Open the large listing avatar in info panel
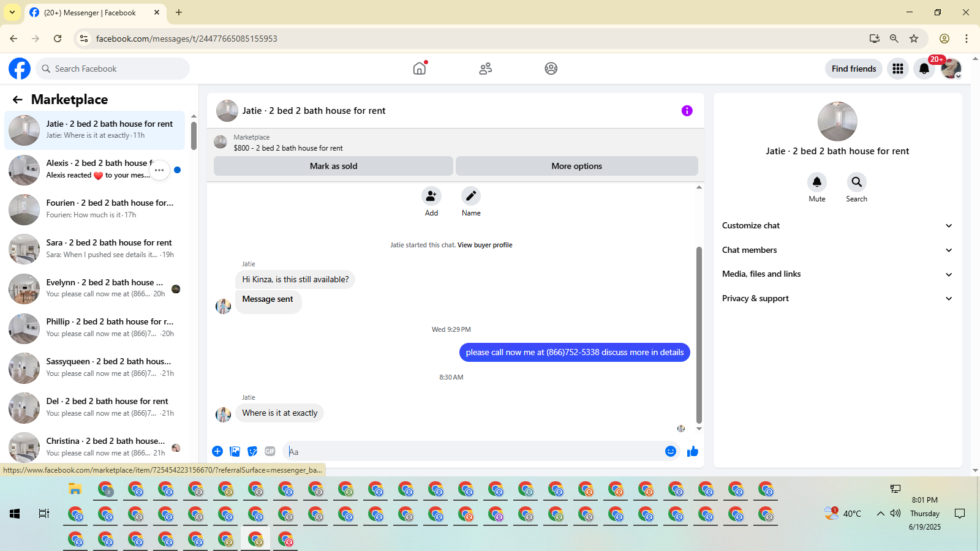Screen dimensions: 980x551 (837, 121)
